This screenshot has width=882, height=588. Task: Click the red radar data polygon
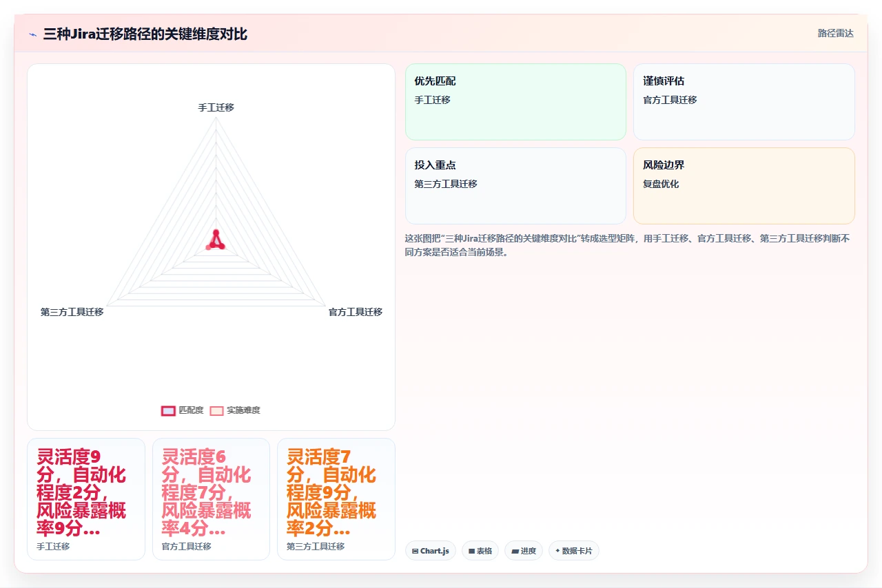point(216,240)
